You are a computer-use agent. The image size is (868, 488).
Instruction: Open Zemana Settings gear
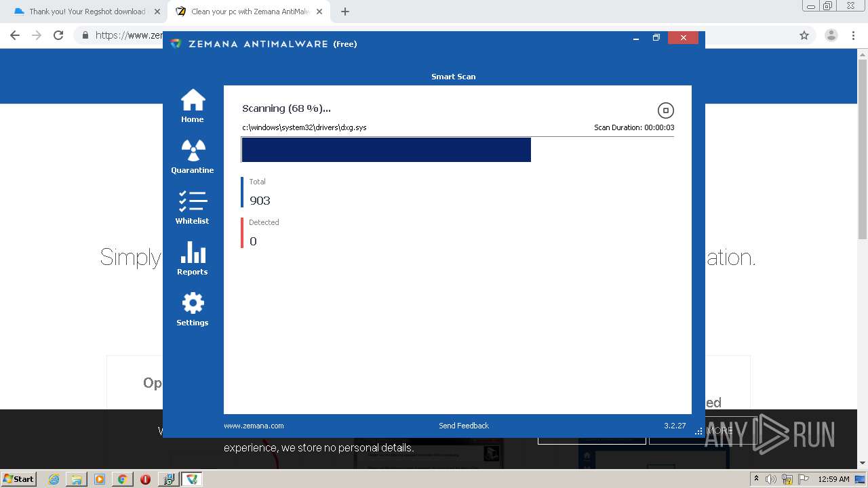coord(193,309)
